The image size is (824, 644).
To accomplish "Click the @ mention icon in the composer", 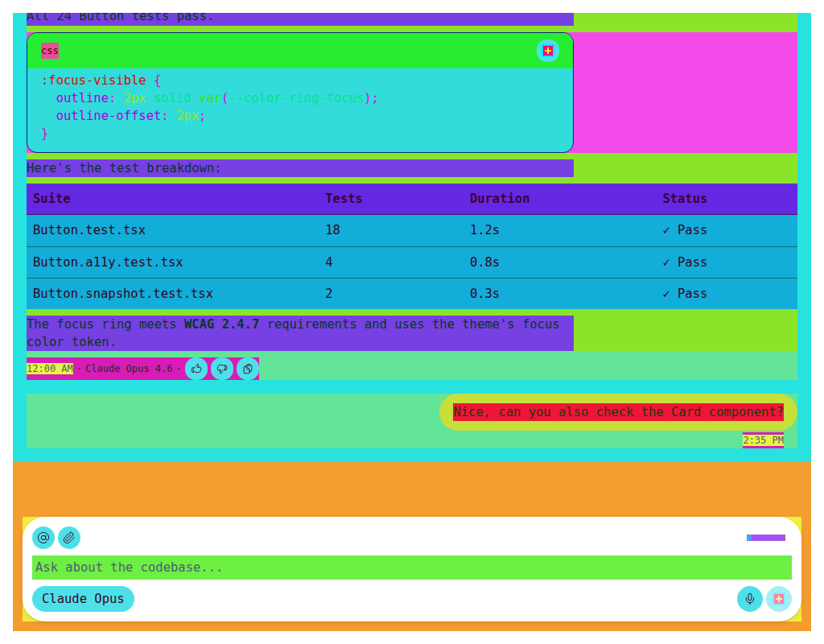I will click(x=43, y=538).
